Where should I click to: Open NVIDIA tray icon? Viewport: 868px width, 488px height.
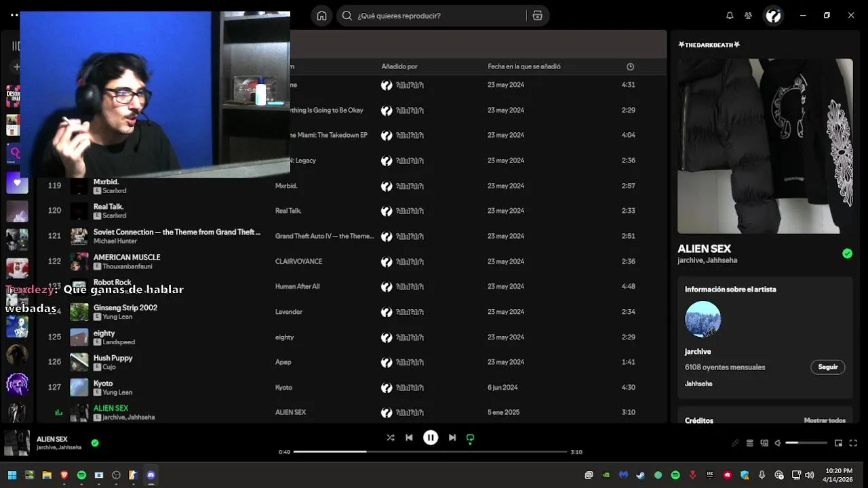tap(606, 475)
